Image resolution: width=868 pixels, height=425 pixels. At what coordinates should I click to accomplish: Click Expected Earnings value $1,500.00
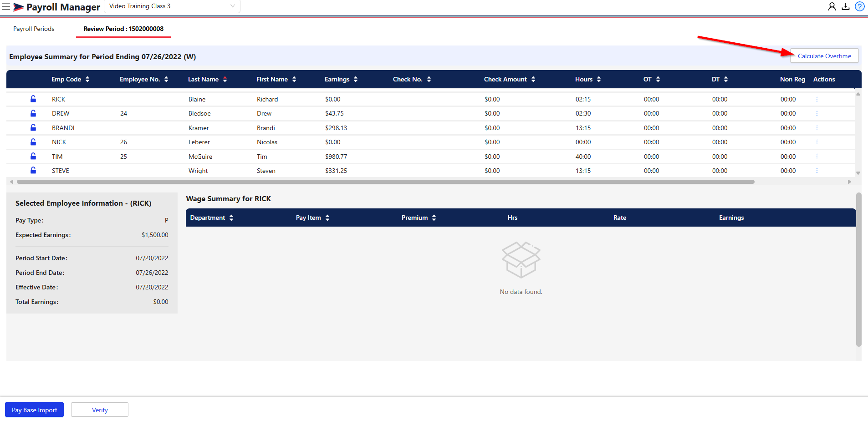coord(155,235)
